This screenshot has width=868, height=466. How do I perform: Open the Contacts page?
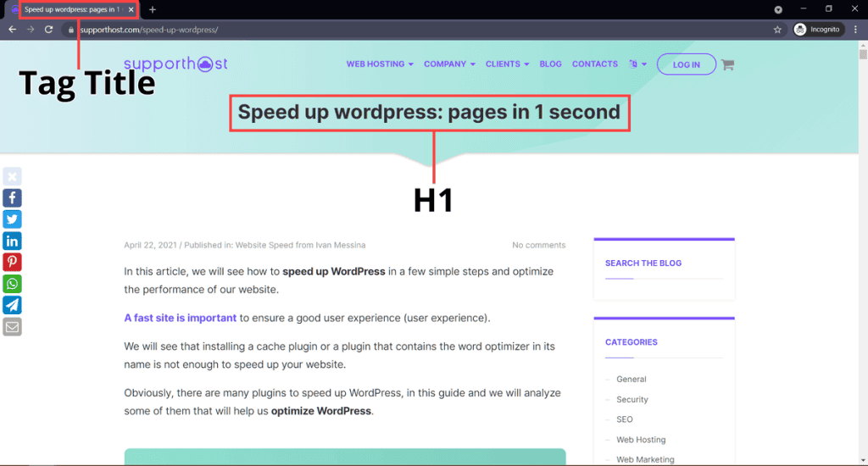(594, 64)
